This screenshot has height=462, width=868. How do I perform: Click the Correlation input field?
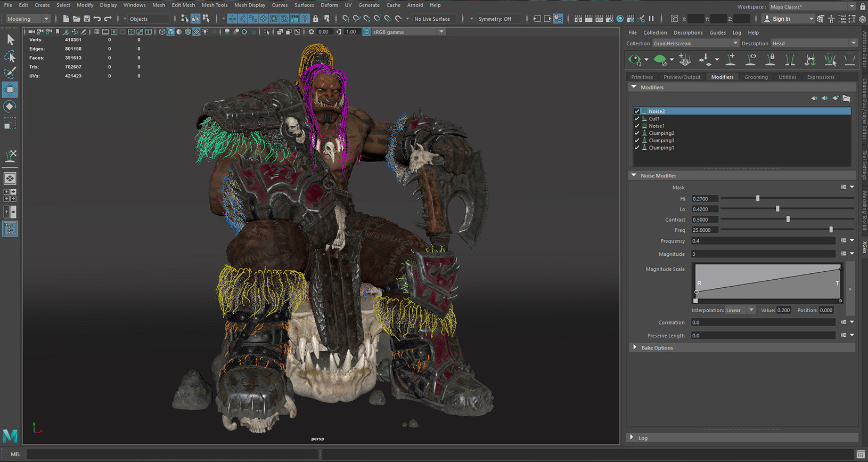click(763, 322)
